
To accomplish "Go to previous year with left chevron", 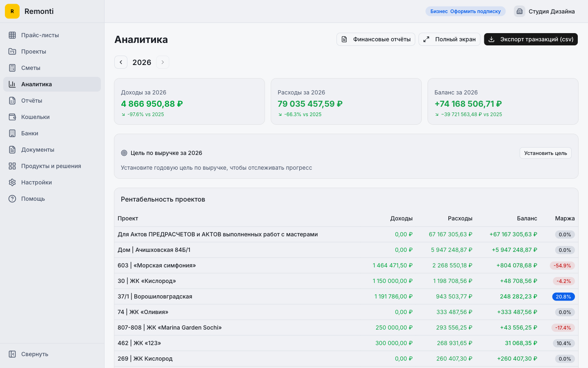I will [121, 62].
